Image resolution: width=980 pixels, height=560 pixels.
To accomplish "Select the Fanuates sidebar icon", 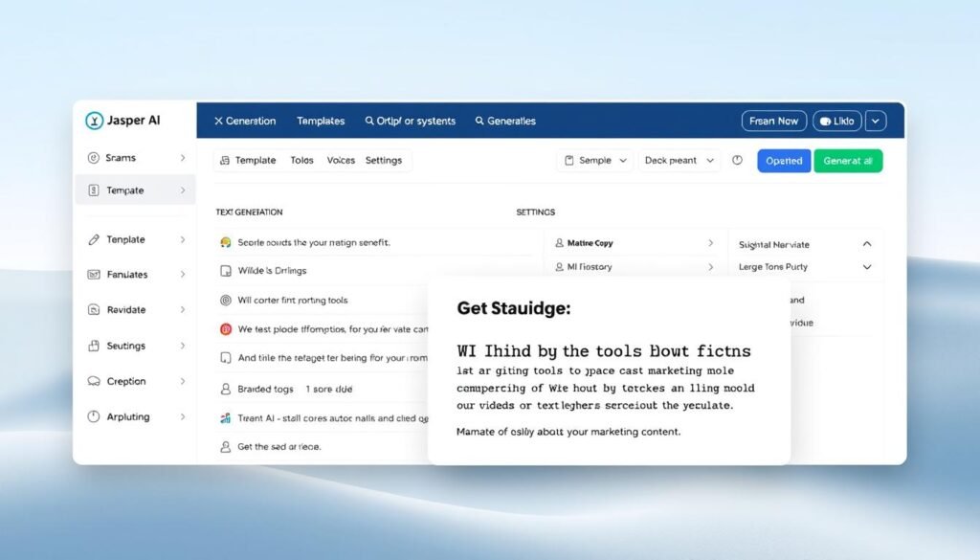I will (93, 274).
